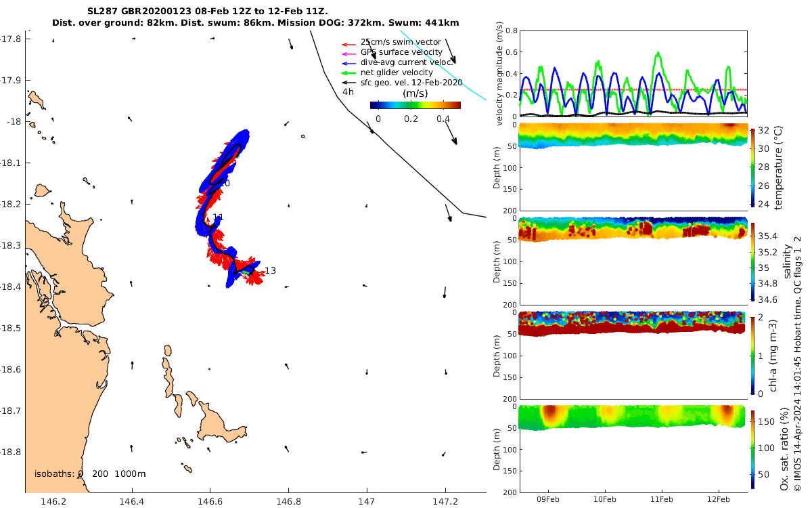
Task: Click the 'dive-avg current veloc.' legend label
Action: [407, 62]
